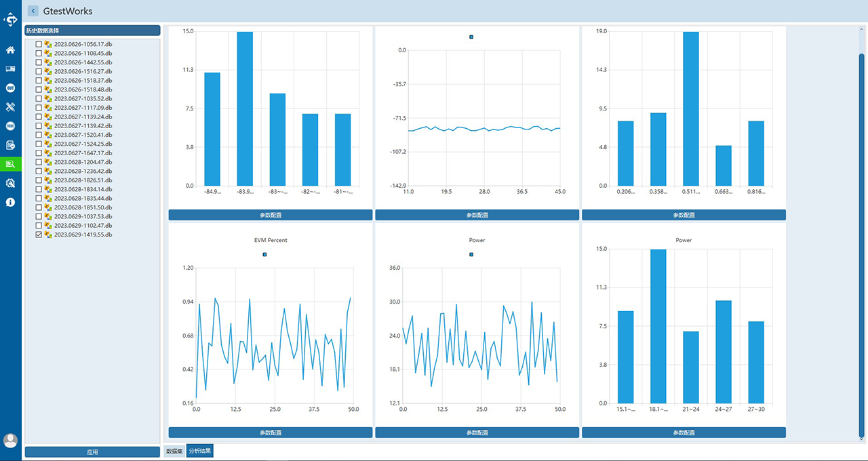Click the 0.511 bar in top-right histogram
This screenshot has width=868, height=461.
point(691,108)
